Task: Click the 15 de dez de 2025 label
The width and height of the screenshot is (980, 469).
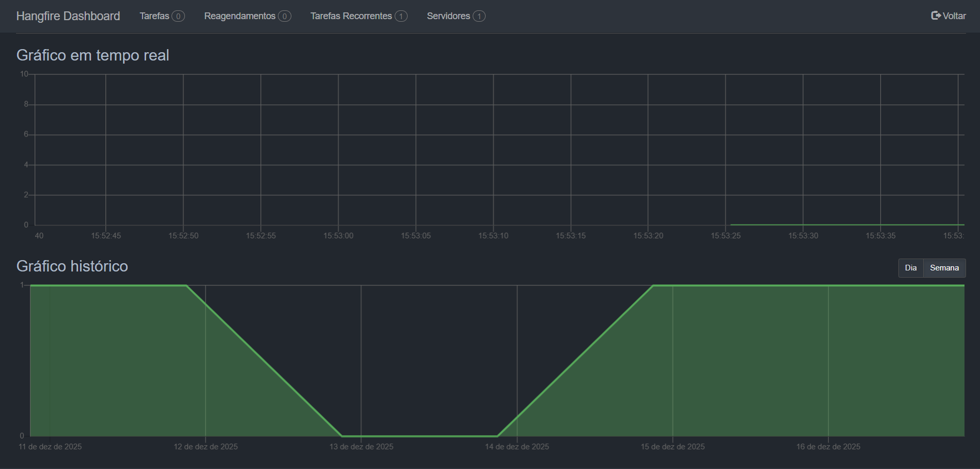Action: (673, 447)
